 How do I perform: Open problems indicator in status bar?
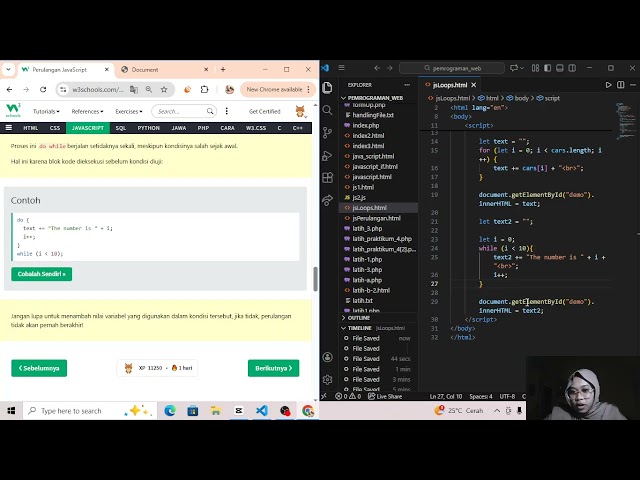point(348,396)
